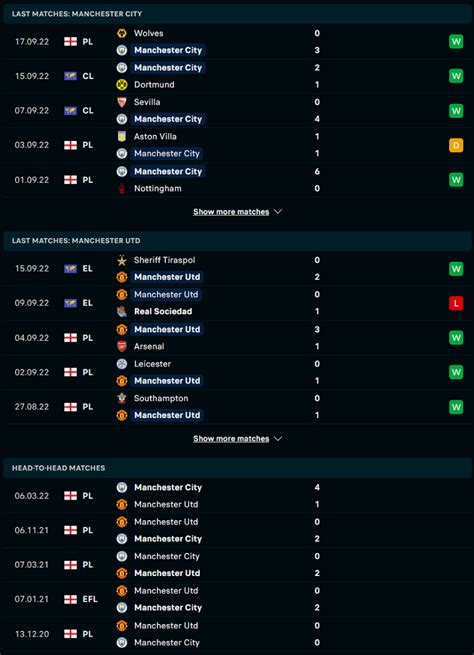Click the England flag on 07.01.21 EFL match
The width and height of the screenshot is (474, 655).
71,599
